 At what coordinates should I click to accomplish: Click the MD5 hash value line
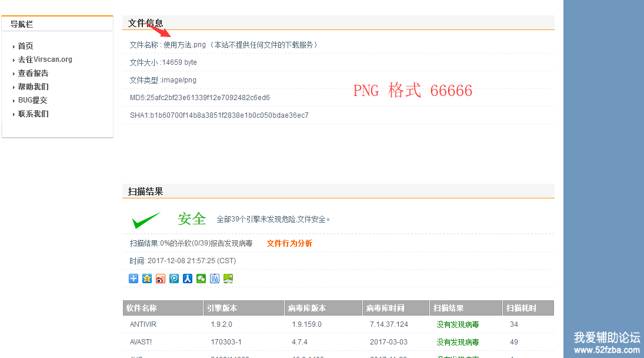click(199, 98)
